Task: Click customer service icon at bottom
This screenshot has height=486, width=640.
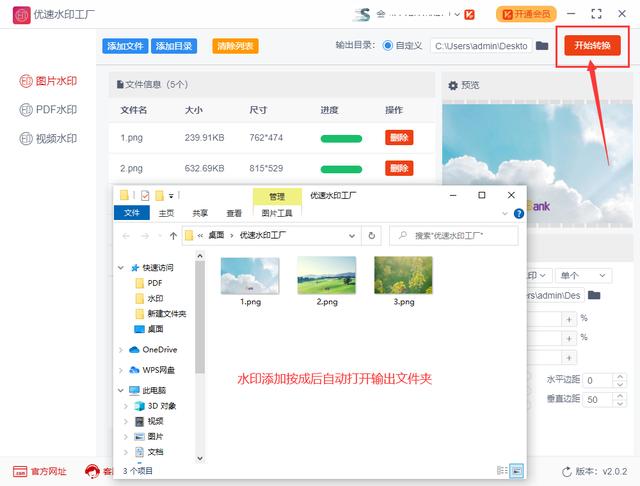Action: click(x=92, y=471)
